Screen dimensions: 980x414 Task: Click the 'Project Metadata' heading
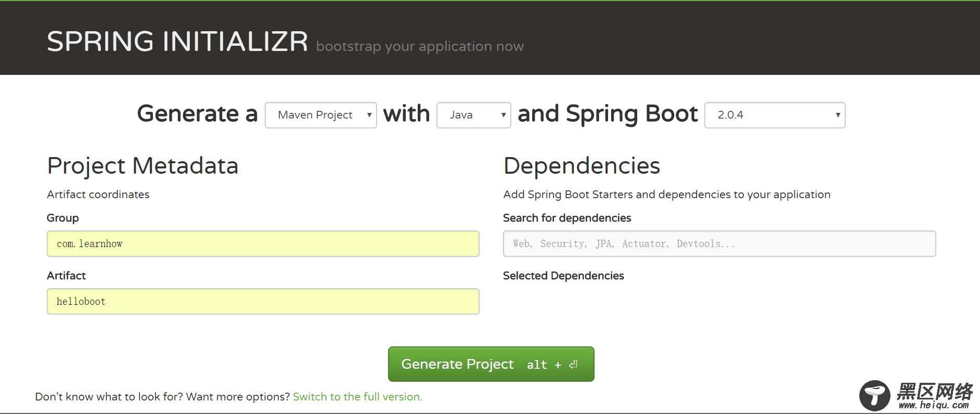point(143,166)
